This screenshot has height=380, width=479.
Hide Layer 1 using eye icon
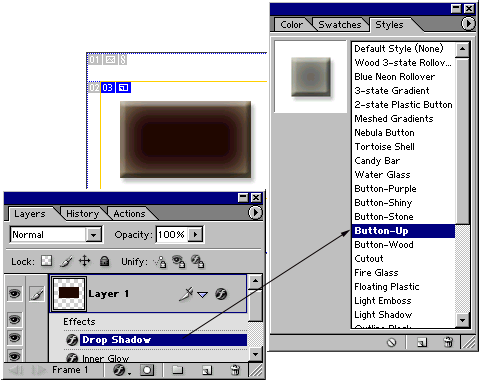coord(14,294)
